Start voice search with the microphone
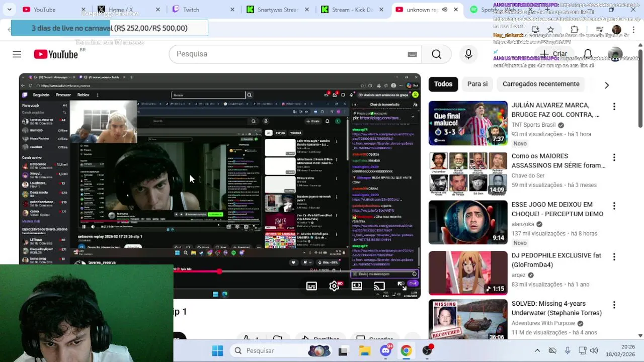Screen dimensions: 644x362 coord(468,54)
